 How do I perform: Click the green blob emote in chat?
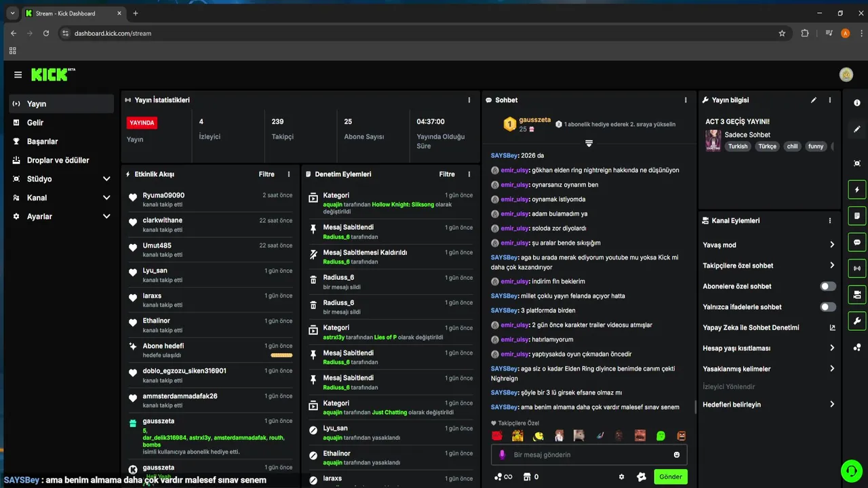660,436
